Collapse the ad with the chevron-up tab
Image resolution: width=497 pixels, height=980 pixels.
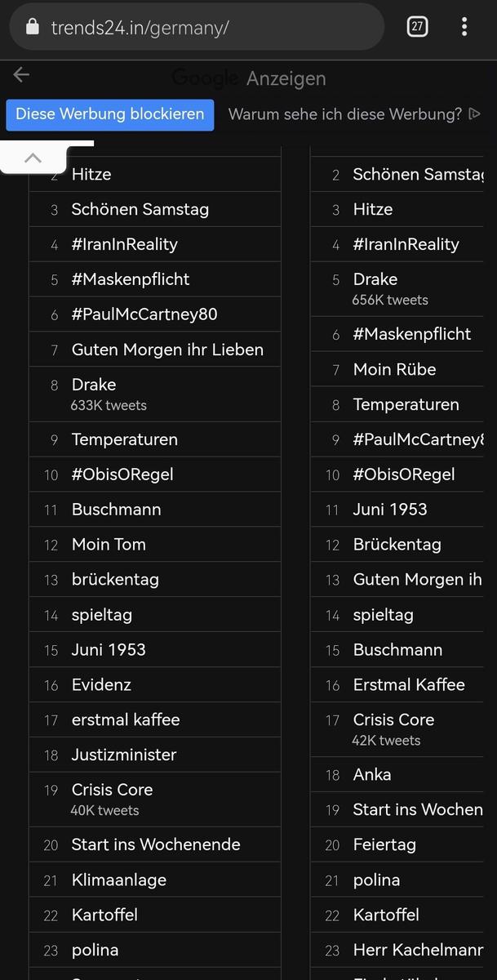pos(33,158)
